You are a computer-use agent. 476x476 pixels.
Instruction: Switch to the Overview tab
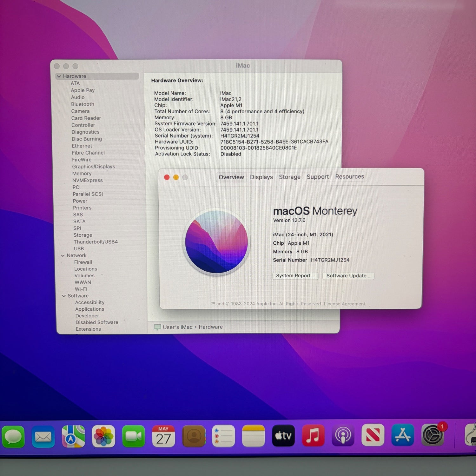click(231, 177)
